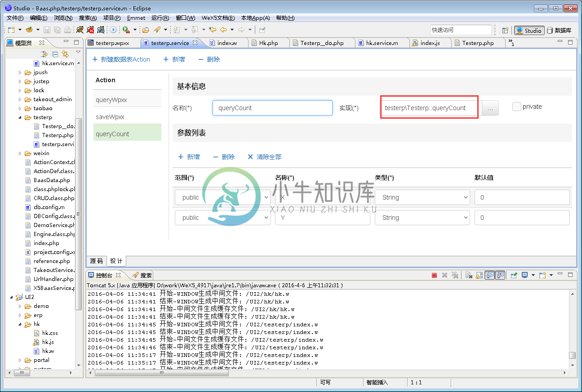Viewport: 582px width, 392px height.
Task: Click the 名称 field containing queryCount
Action: [272, 108]
